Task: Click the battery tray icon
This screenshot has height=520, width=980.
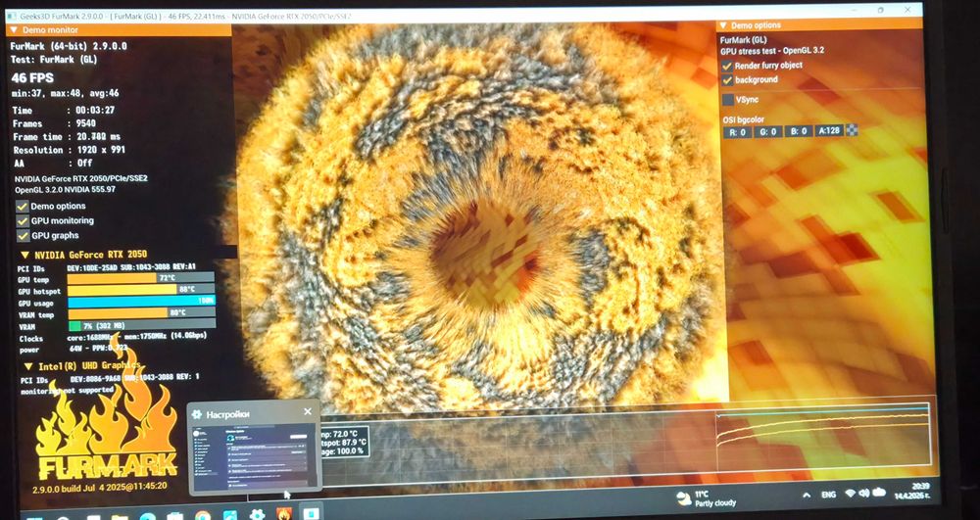Action: [879, 493]
